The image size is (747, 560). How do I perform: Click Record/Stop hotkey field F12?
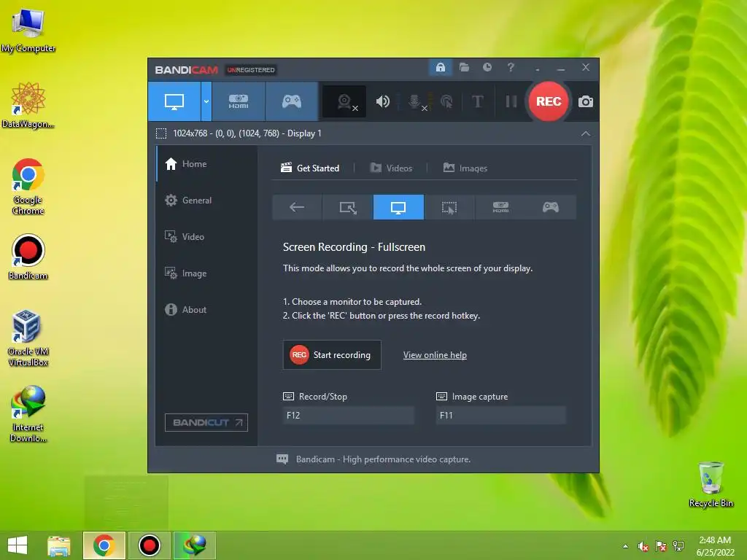(348, 415)
